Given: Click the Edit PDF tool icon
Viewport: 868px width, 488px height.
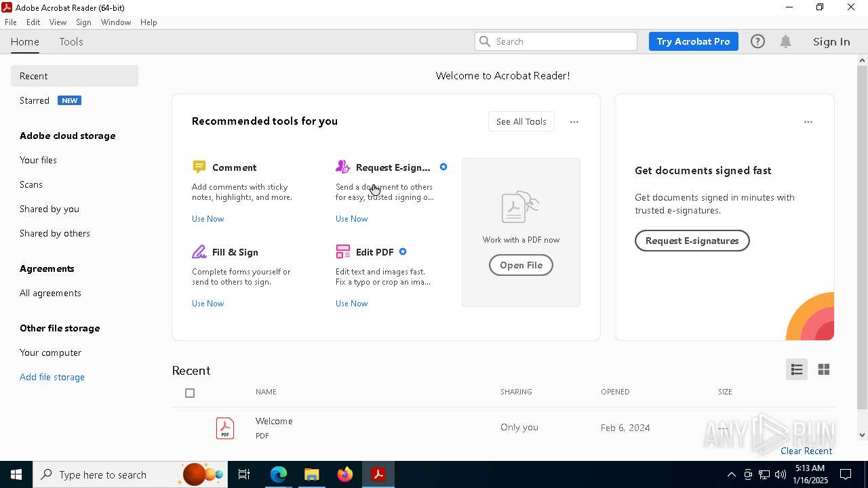Looking at the screenshot, I should [342, 252].
